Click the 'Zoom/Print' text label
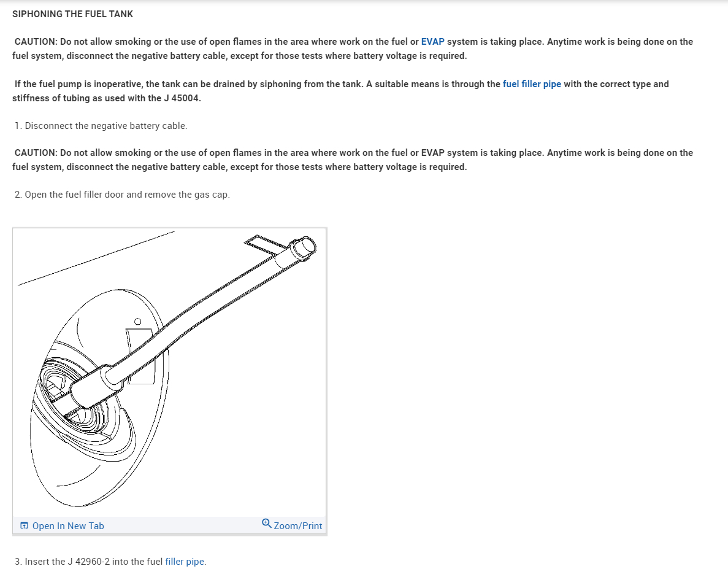728x577 pixels. pos(297,526)
